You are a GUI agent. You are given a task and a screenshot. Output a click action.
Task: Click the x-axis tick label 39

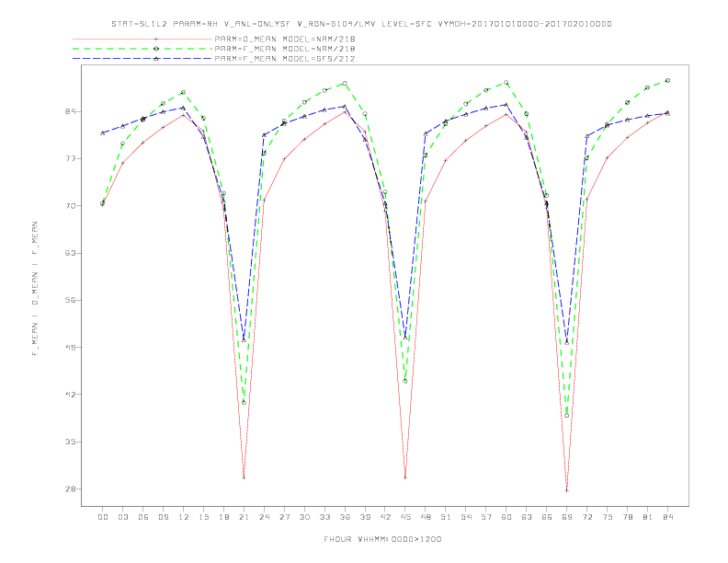tap(365, 517)
